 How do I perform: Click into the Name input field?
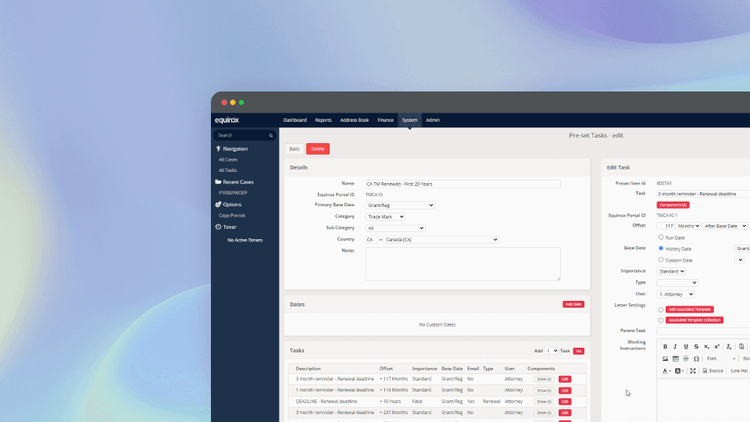(463, 184)
